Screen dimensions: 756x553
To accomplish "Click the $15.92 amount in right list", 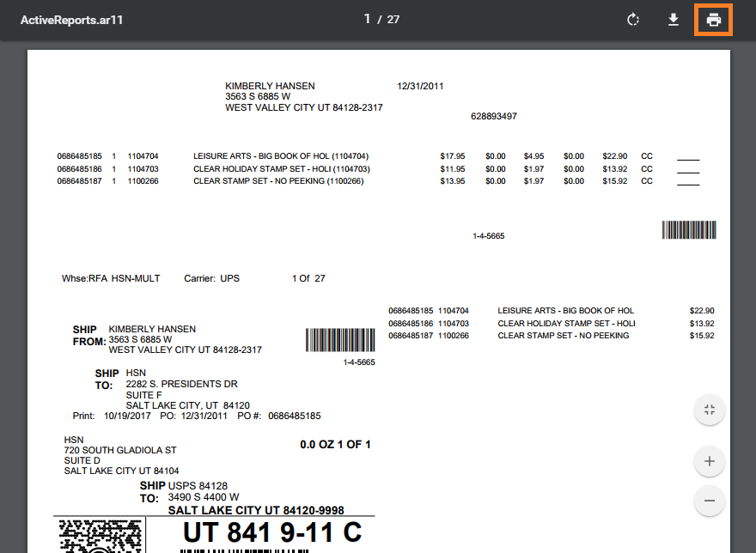I will pyautogui.click(x=702, y=336).
